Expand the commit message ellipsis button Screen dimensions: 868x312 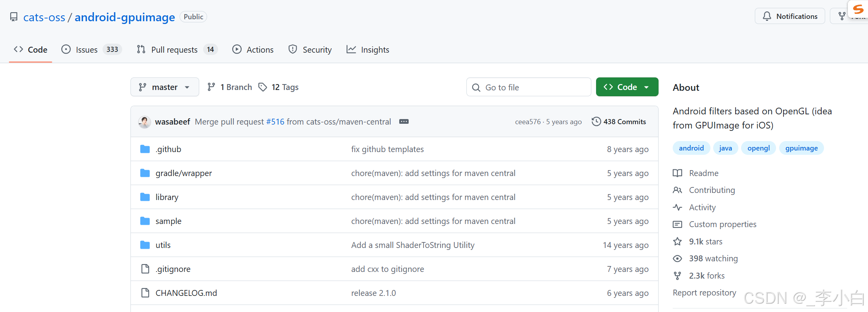pos(404,121)
